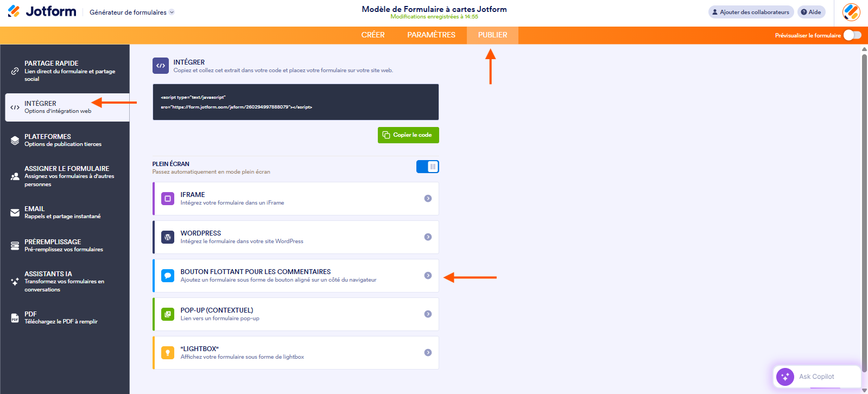Click Ajouter des collaborateurs button
The width and height of the screenshot is (868, 394).
point(750,12)
